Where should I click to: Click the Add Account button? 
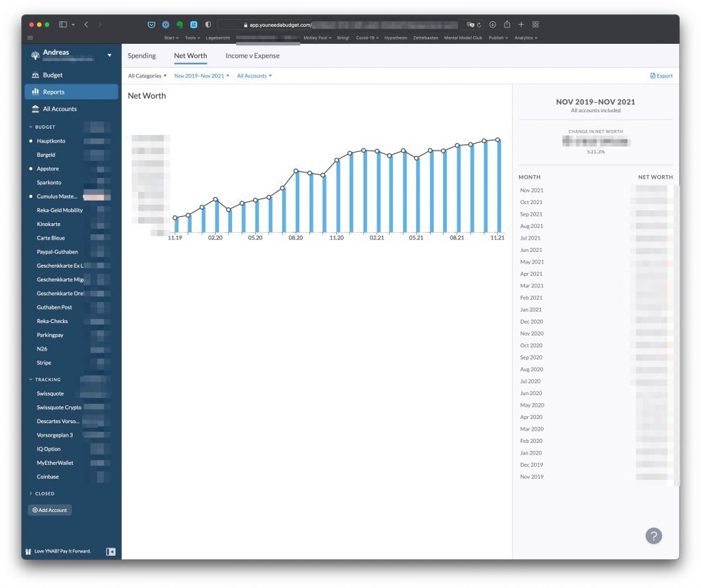tap(49, 510)
